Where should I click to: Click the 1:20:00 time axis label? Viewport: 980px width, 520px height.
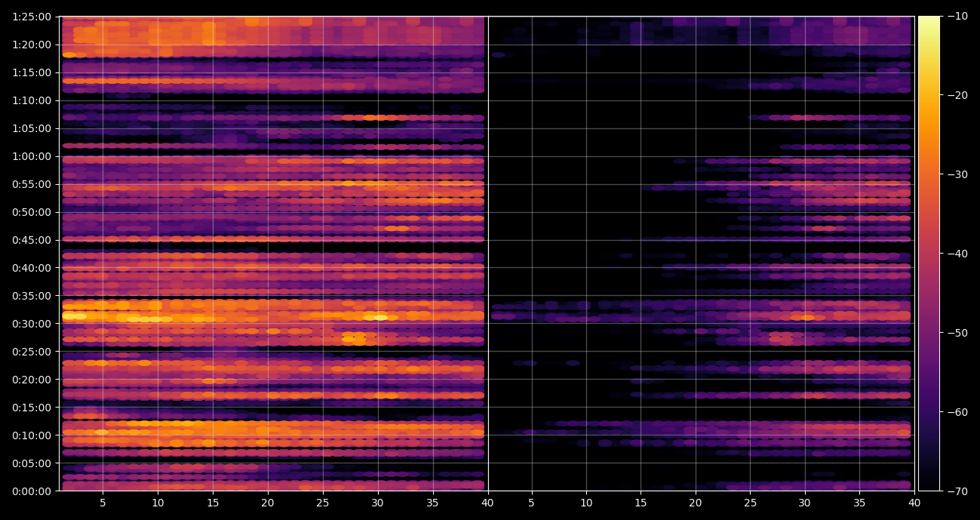point(32,45)
